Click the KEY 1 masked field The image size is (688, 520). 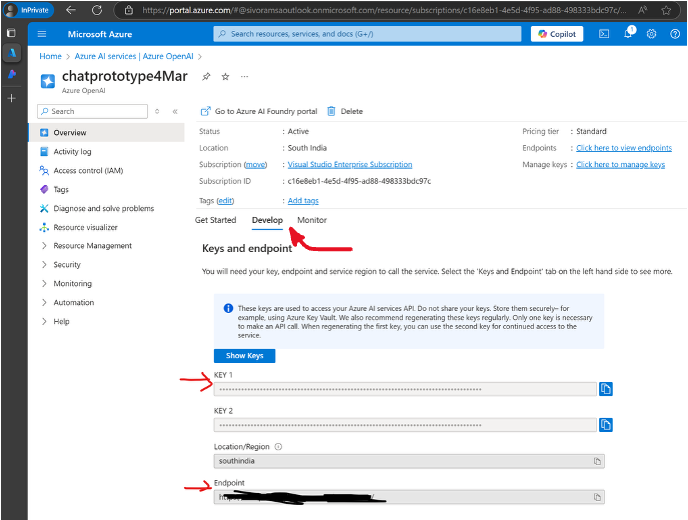click(405, 389)
